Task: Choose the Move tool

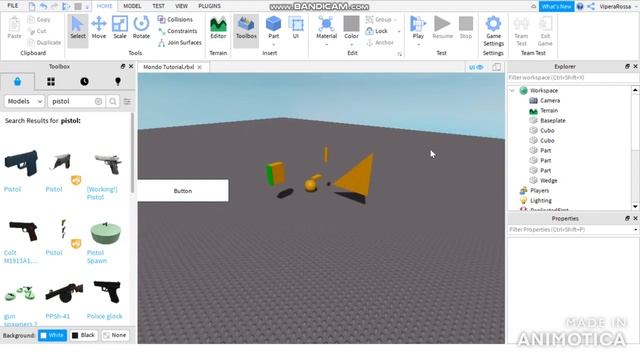Action: 99,28
